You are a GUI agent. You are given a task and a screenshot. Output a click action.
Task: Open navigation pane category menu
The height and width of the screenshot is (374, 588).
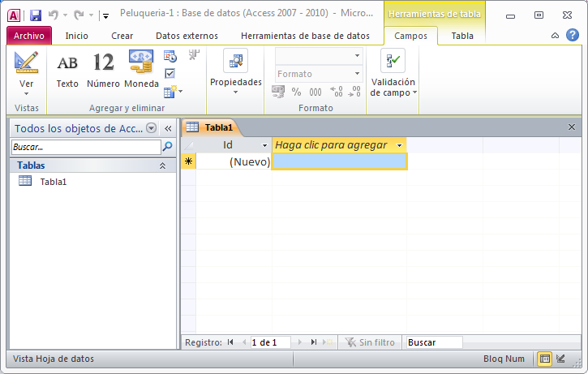(151, 128)
